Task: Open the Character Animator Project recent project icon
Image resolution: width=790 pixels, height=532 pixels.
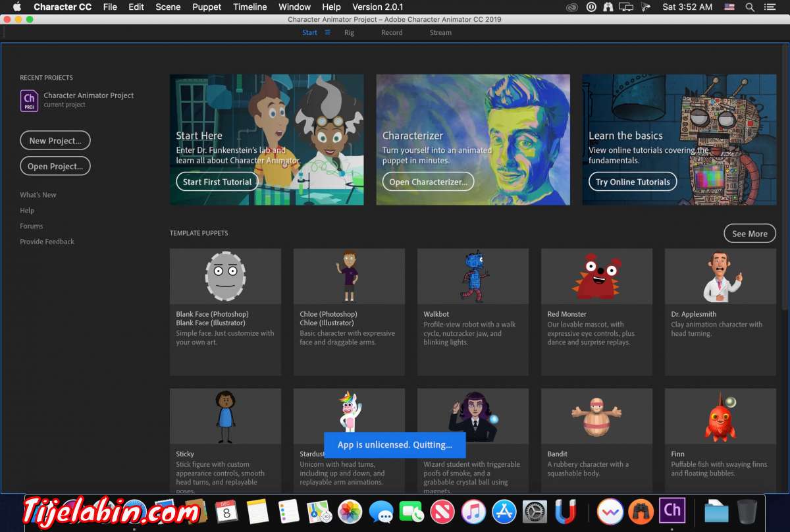Action: [x=29, y=100]
